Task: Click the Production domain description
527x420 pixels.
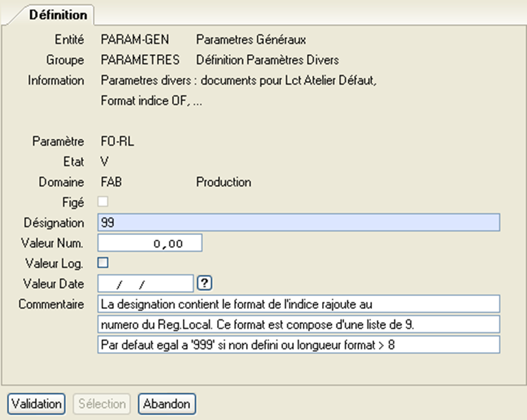Action: tap(223, 182)
